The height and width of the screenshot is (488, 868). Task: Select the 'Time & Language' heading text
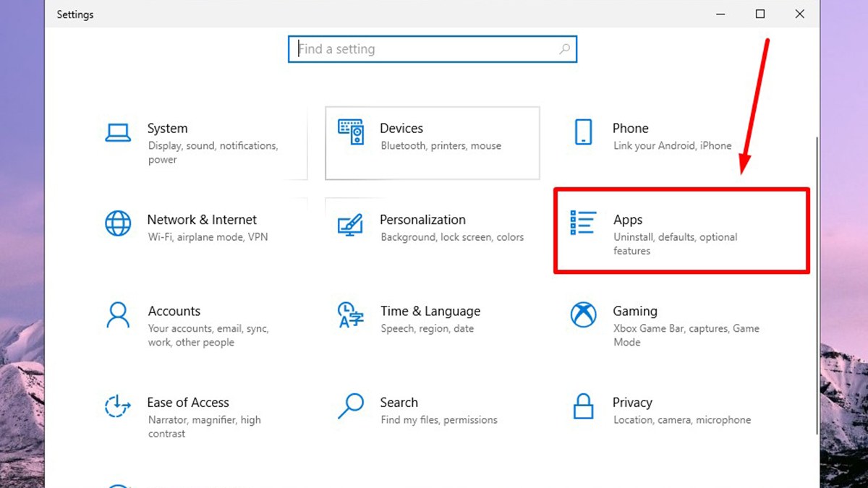(430, 312)
